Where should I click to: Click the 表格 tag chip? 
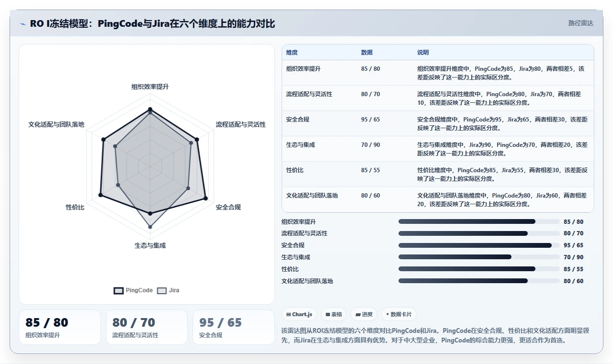(333, 314)
